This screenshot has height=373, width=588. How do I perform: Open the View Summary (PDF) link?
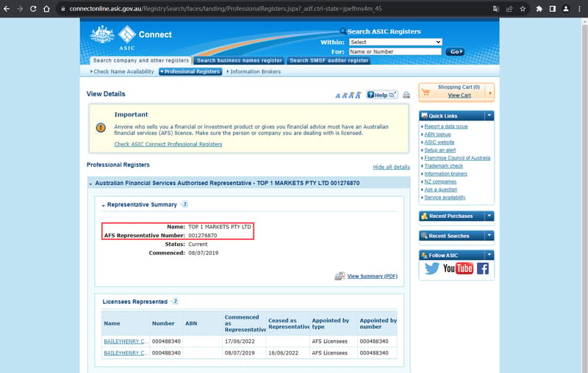372,276
